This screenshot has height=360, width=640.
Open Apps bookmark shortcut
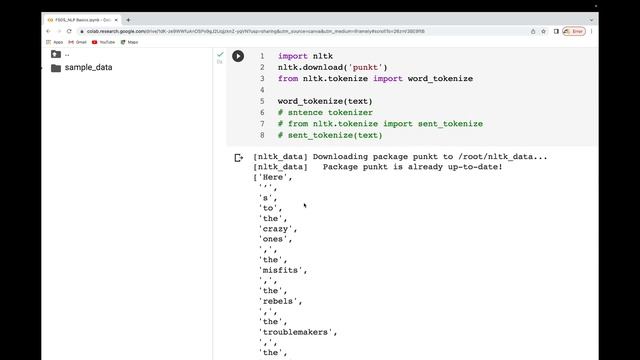(x=55, y=42)
